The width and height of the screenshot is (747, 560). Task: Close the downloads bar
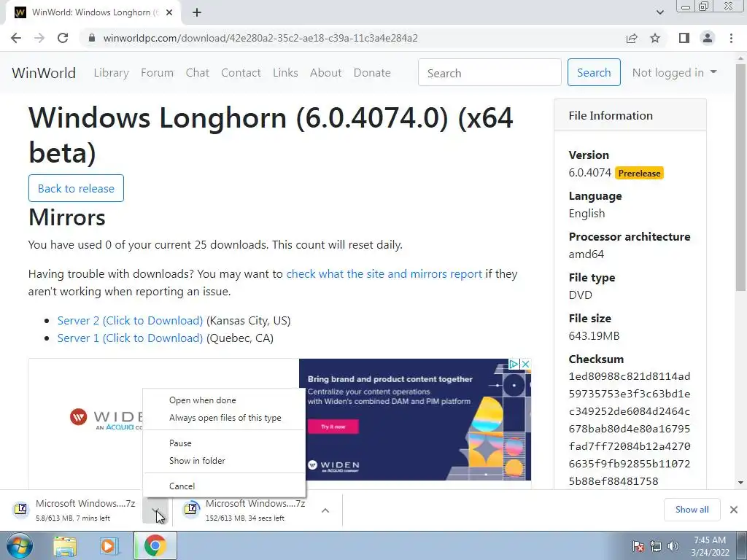[734, 510]
